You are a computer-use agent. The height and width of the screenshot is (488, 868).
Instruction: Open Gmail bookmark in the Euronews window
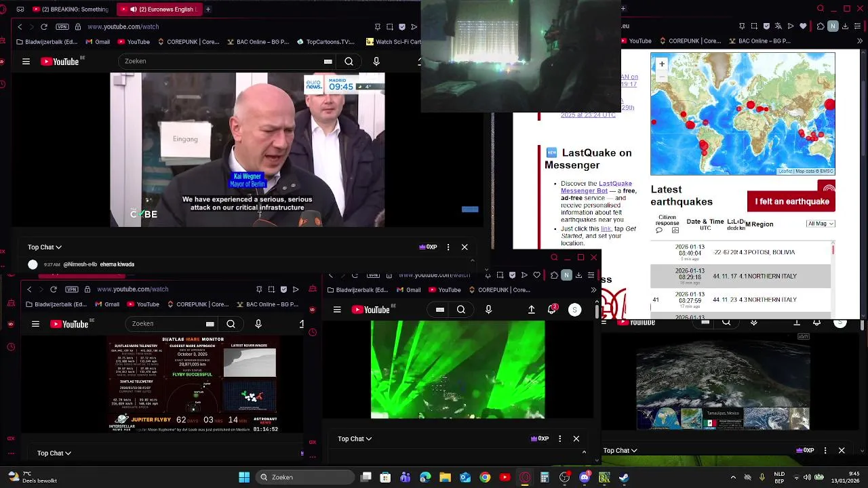click(x=98, y=41)
